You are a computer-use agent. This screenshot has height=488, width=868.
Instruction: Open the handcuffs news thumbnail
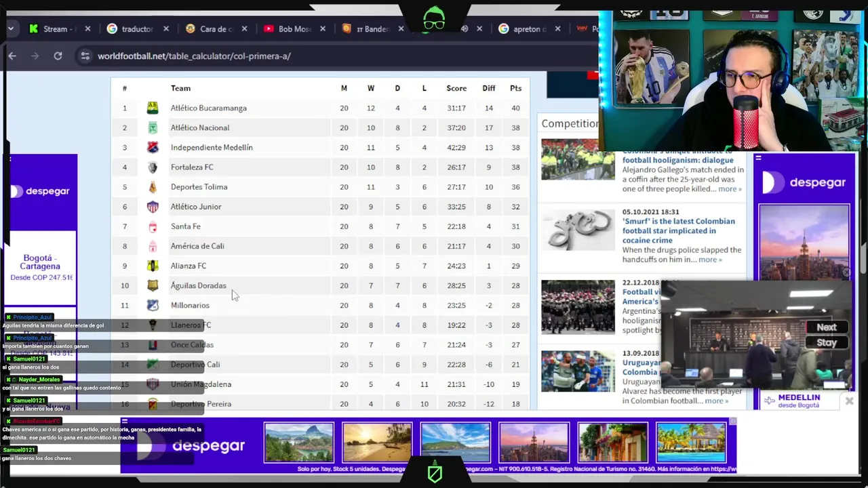578,230
